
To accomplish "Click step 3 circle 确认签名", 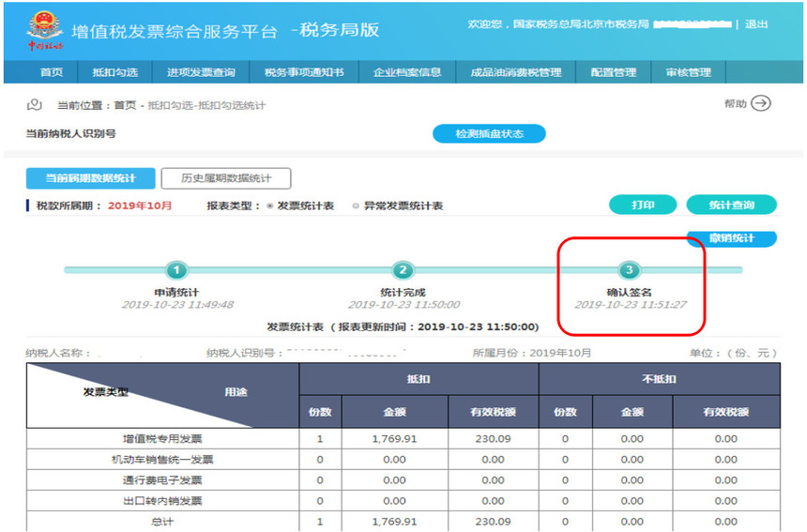I will [x=630, y=270].
